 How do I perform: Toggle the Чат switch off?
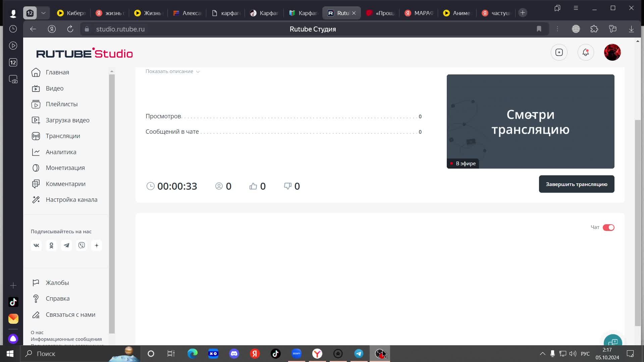(608, 228)
